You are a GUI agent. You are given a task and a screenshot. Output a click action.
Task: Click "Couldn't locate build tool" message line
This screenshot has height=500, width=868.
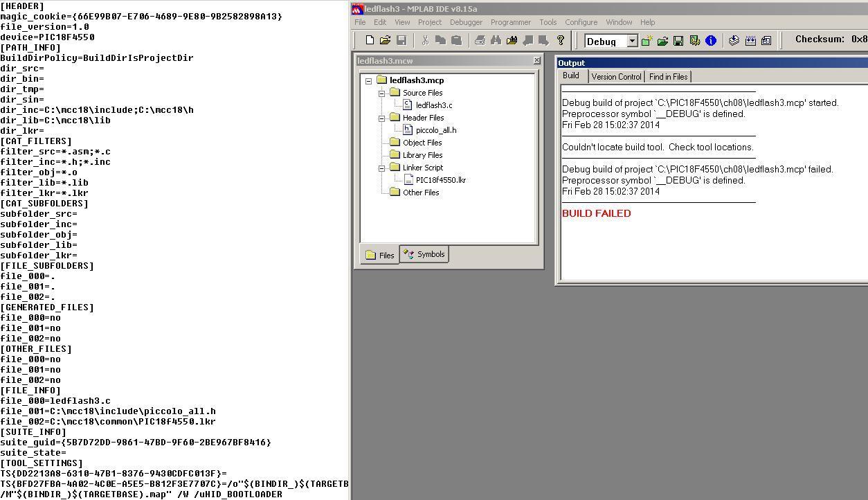658,147
